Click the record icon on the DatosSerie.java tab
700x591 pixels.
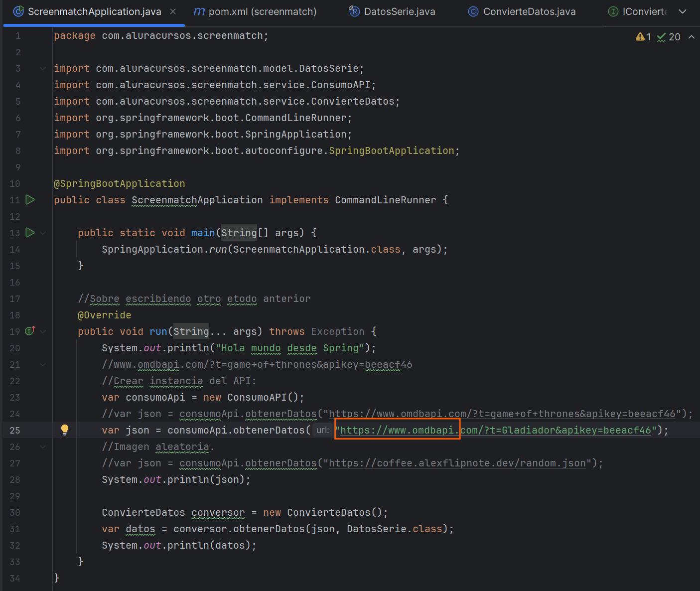pos(354,11)
